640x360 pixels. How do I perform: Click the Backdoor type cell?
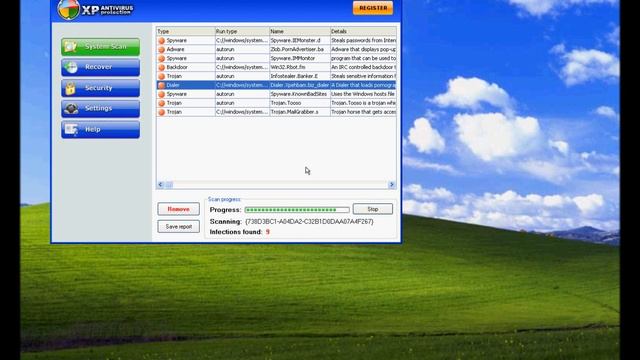(x=186, y=67)
